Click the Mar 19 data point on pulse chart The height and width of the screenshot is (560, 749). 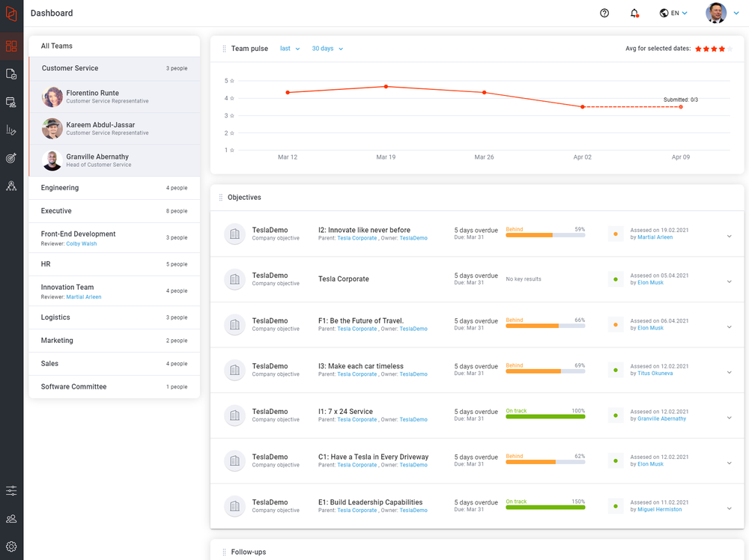[x=386, y=87]
